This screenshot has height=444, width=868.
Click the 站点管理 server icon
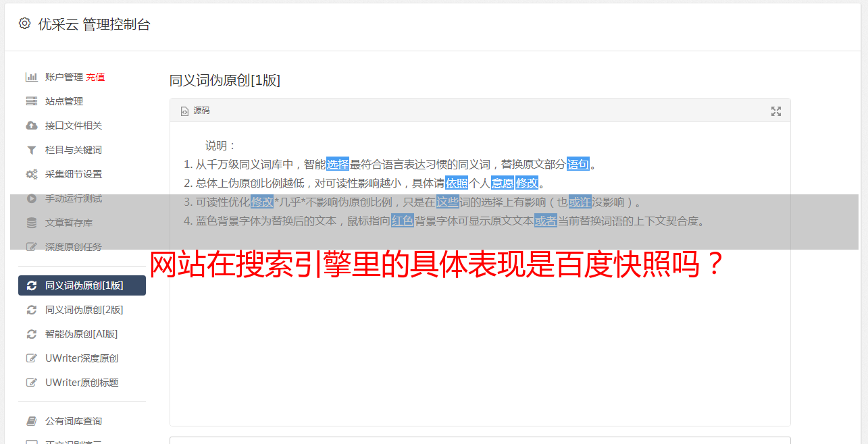click(x=31, y=101)
